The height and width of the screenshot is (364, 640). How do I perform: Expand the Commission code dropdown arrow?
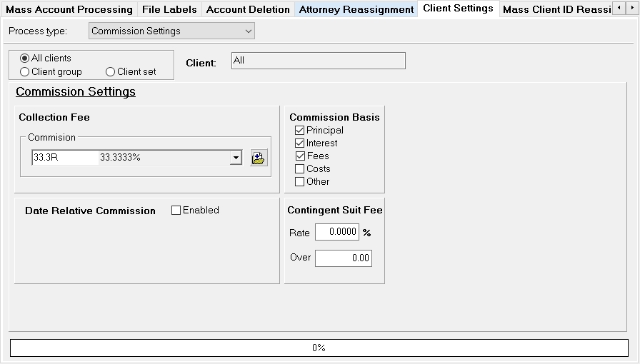[236, 158]
